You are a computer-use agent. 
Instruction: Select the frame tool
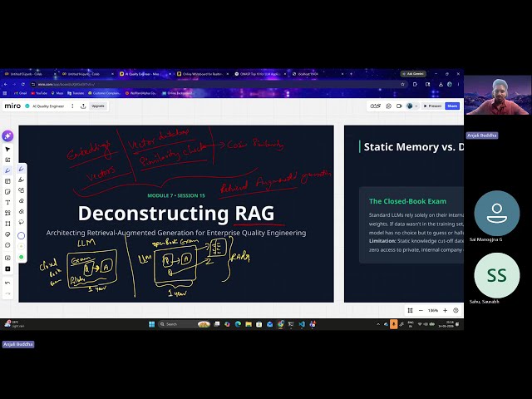[x=7, y=224]
